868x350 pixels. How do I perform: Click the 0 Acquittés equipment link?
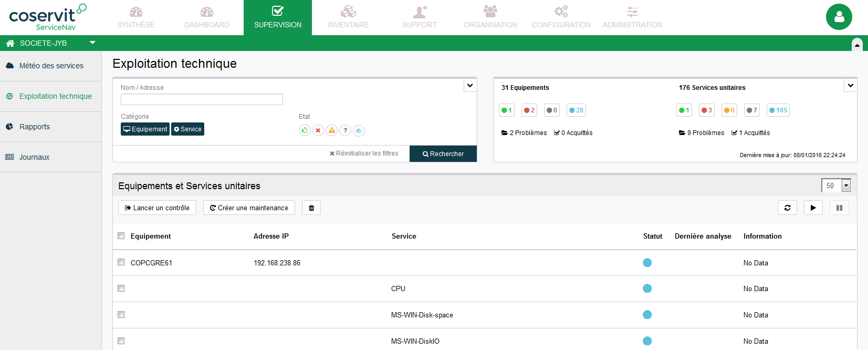pos(573,133)
